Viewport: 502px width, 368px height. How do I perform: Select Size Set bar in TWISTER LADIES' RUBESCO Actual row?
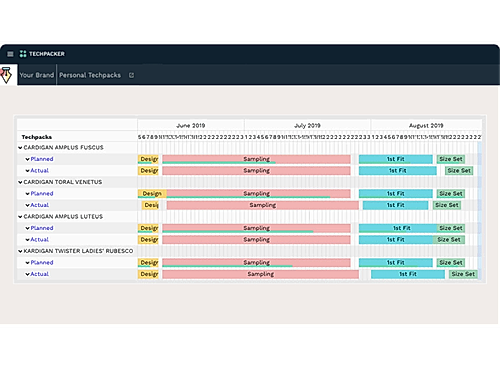pyautogui.click(x=463, y=274)
